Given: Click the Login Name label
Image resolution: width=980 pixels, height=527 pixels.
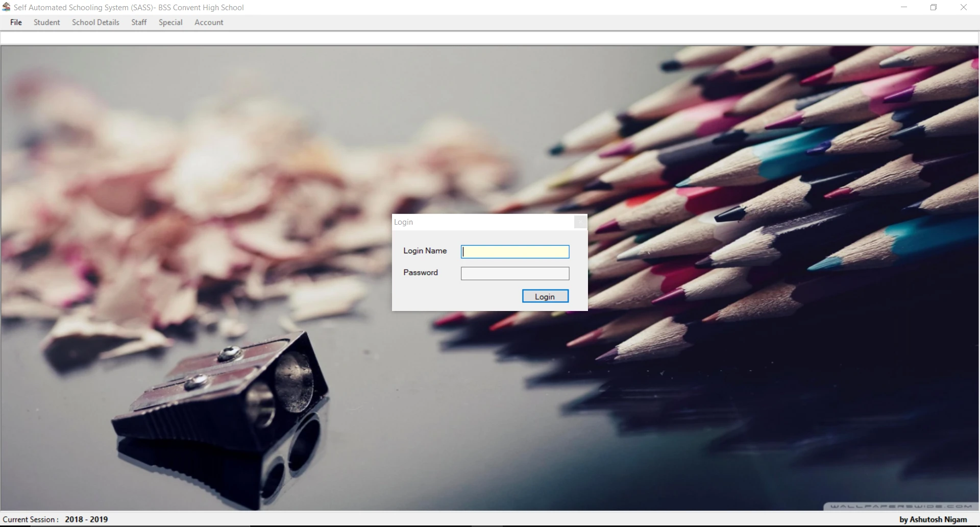Looking at the screenshot, I should [425, 251].
